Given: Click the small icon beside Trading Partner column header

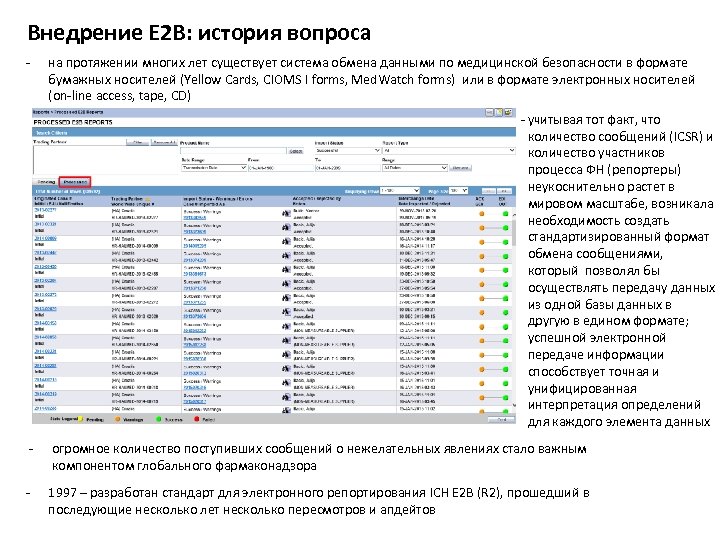Looking at the screenshot, I should tap(148, 200).
